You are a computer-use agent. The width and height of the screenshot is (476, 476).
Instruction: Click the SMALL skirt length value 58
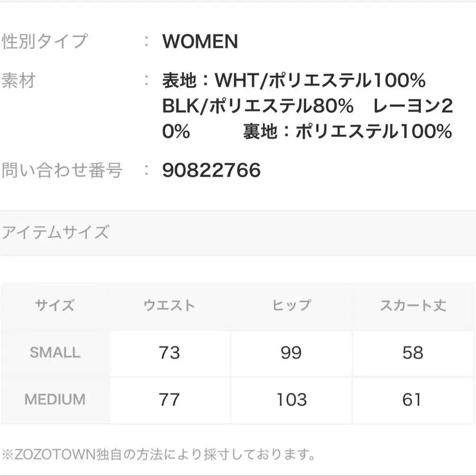coord(413,352)
